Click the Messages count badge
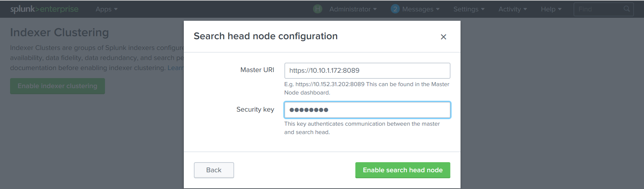Viewport: 644px width, 189px height. [x=395, y=9]
